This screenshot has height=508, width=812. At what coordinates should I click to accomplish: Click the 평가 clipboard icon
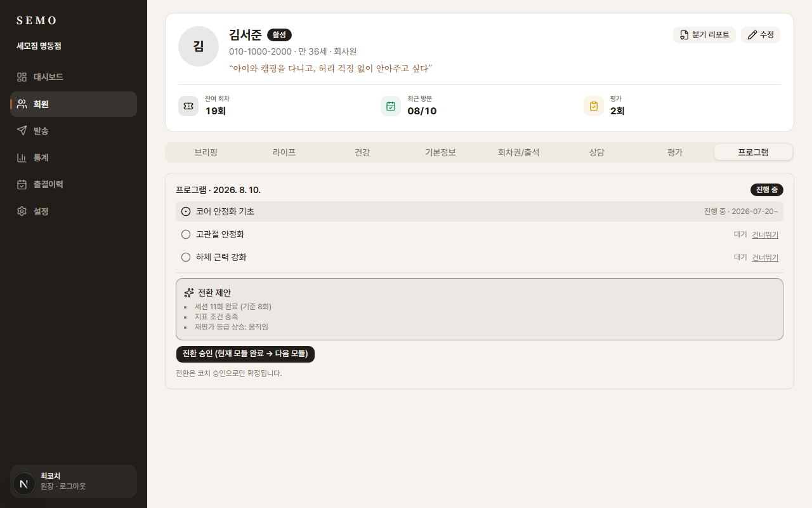pos(594,106)
